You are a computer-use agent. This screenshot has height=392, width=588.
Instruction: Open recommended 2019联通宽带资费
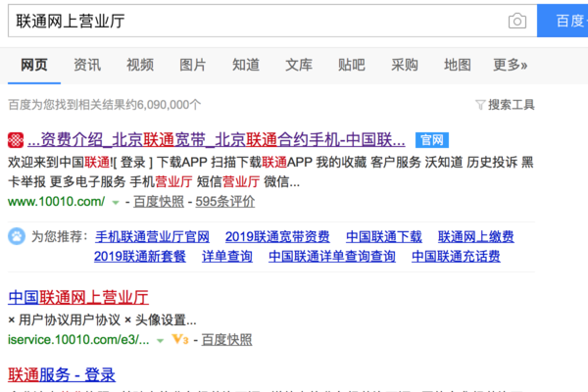(x=277, y=237)
